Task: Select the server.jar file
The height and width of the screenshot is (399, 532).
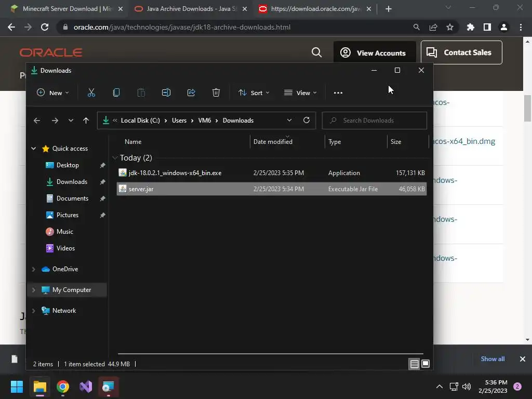Action: point(271,189)
